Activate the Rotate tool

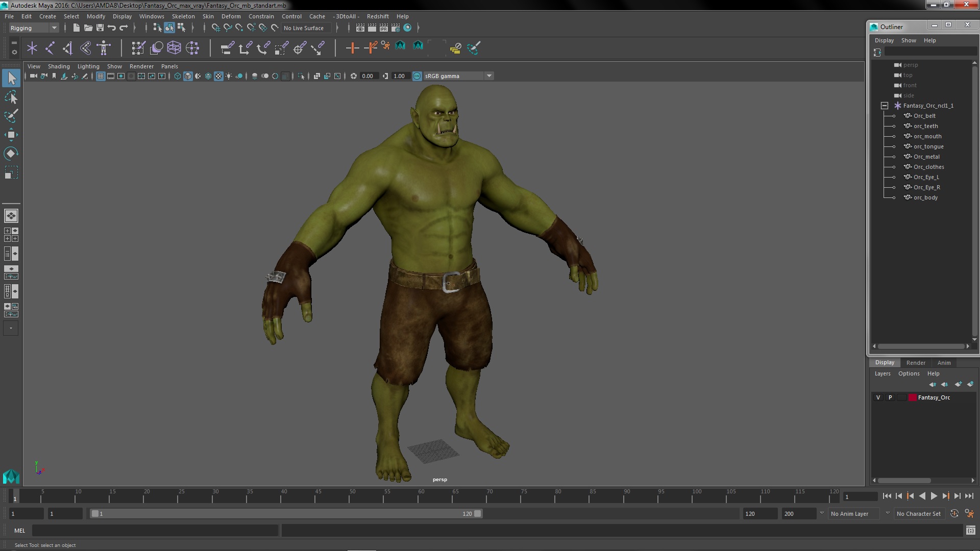tap(11, 154)
